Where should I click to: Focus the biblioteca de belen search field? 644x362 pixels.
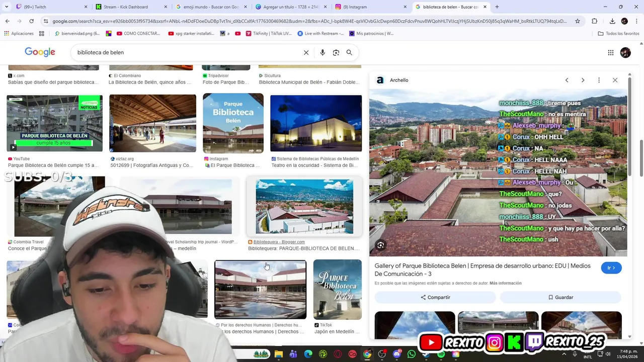pos(186,52)
